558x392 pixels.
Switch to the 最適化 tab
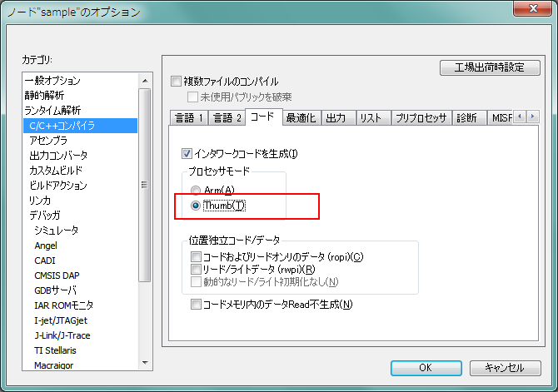[x=301, y=118]
